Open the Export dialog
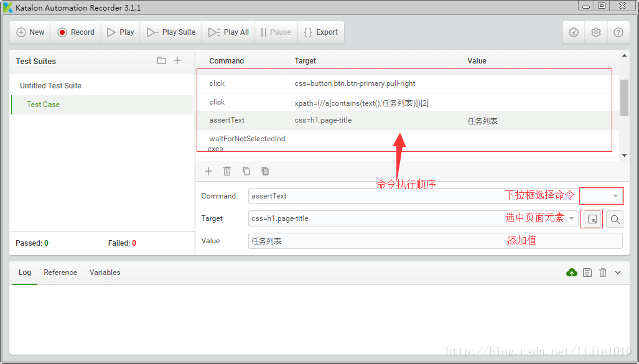The height and width of the screenshot is (364, 639). 321,32
